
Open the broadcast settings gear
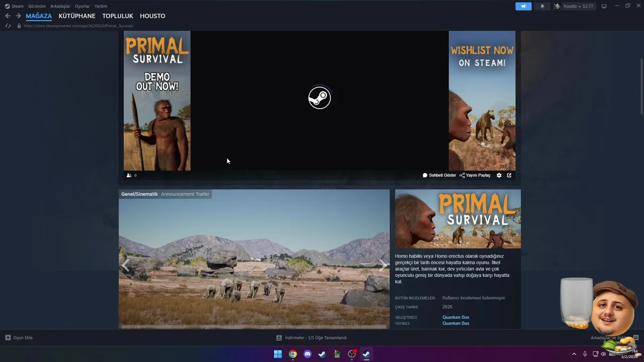point(499,175)
